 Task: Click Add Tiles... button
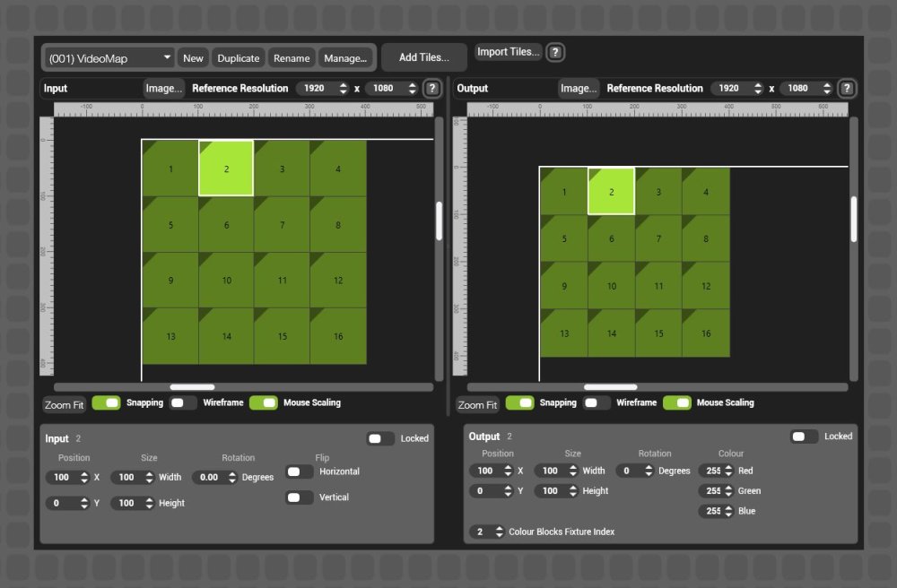[424, 57]
